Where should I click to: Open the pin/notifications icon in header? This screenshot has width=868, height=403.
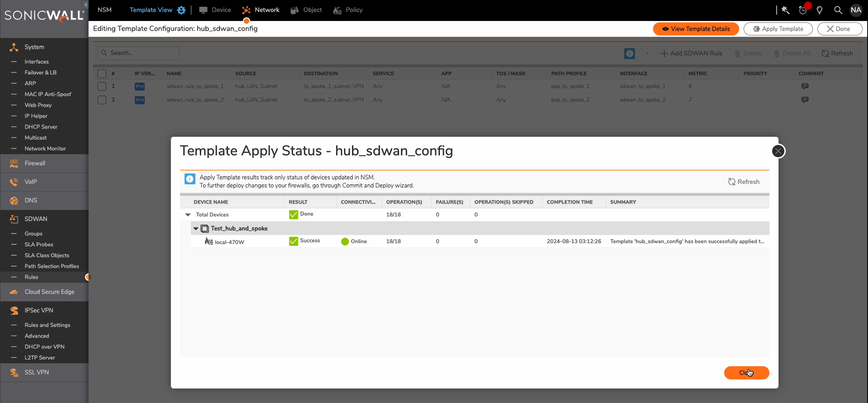point(785,10)
